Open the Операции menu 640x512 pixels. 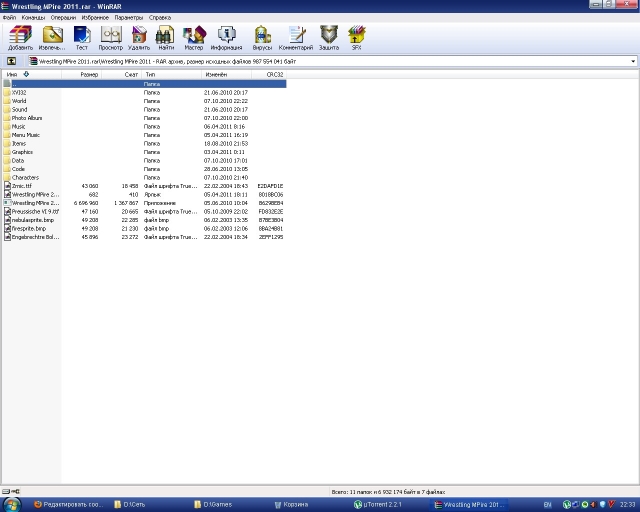pyautogui.click(x=63, y=18)
